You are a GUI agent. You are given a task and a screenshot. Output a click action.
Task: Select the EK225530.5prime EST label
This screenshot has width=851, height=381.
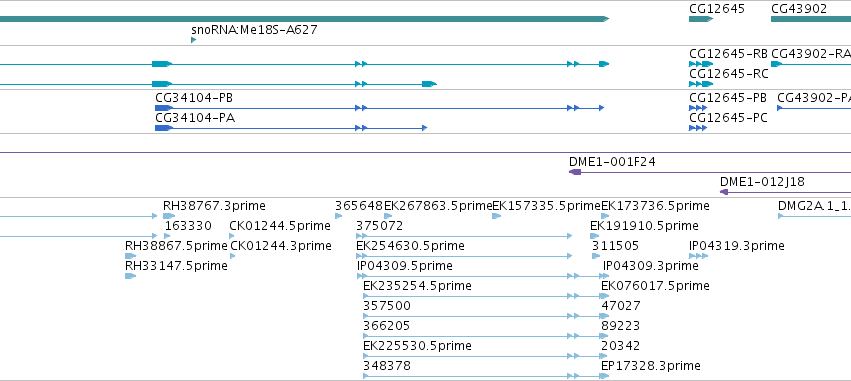click(417, 346)
